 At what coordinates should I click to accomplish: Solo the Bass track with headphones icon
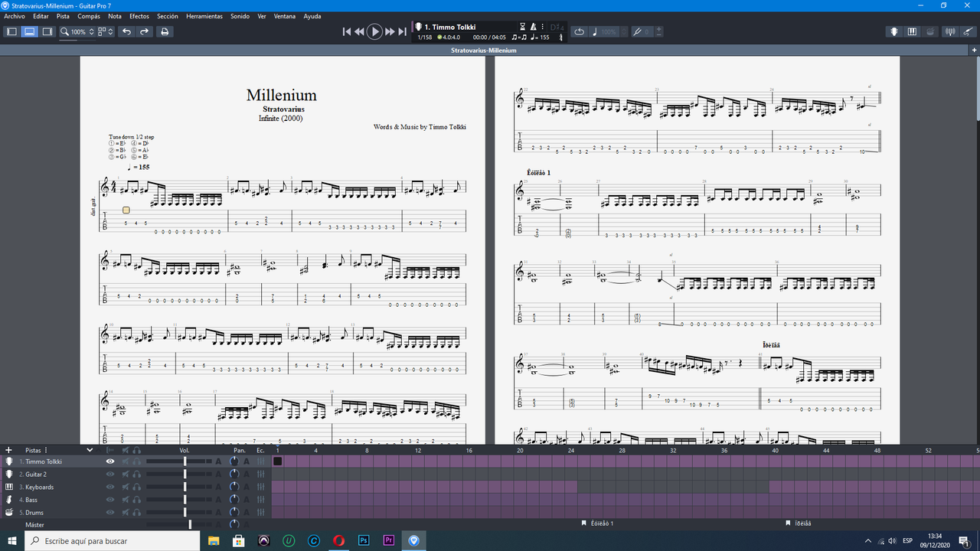click(x=137, y=500)
